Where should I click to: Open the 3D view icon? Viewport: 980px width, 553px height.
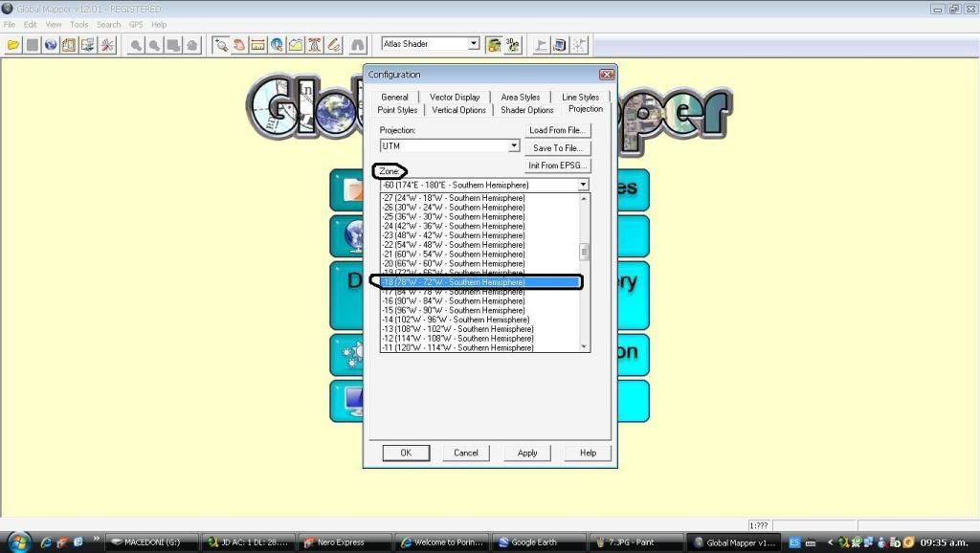[513, 45]
